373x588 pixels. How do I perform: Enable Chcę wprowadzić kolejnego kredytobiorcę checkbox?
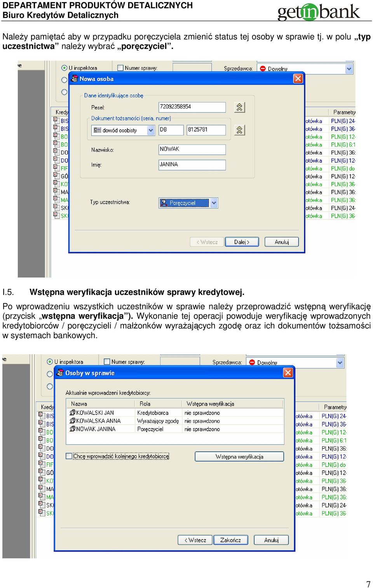(x=69, y=456)
